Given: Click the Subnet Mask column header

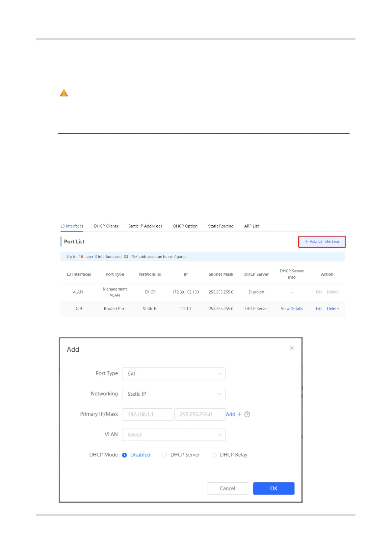Looking at the screenshot, I should [x=221, y=274].
